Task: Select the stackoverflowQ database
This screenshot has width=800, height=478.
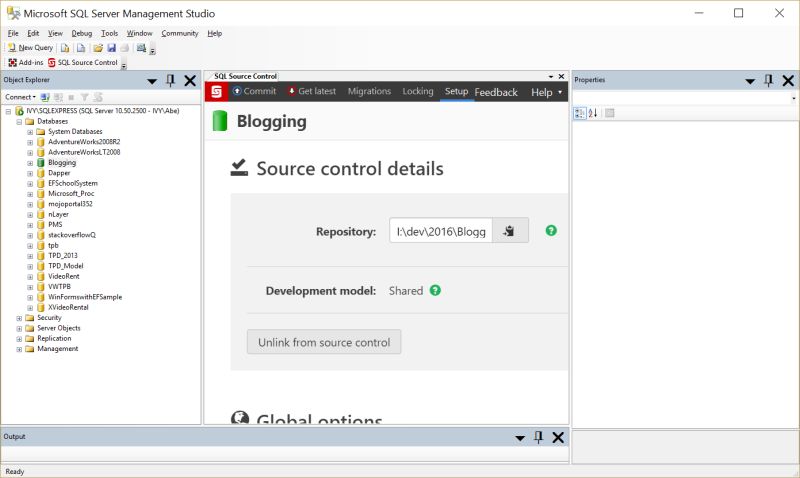Action: click(72, 235)
